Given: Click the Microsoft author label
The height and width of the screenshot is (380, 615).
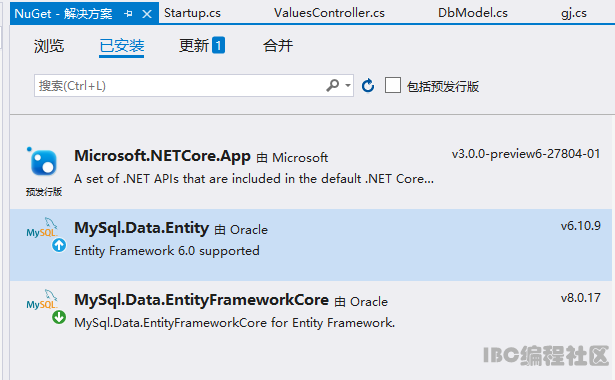Looking at the screenshot, I should click(x=300, y=158).
